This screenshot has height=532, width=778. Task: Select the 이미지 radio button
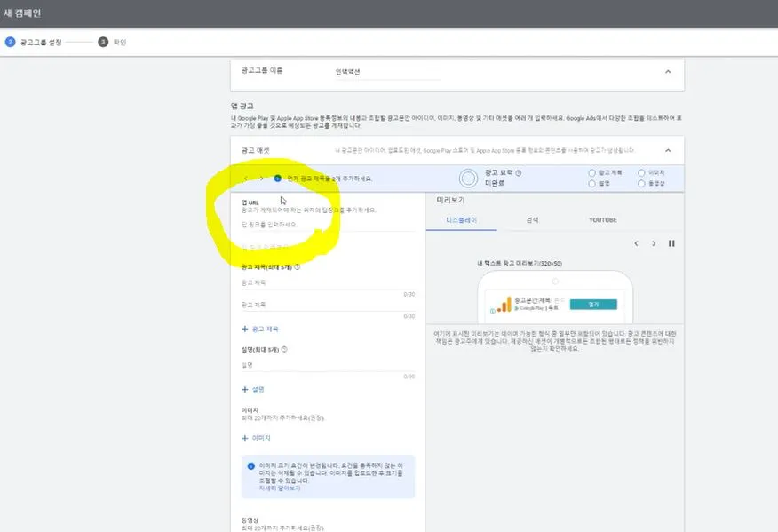click(x=642, y=172)
